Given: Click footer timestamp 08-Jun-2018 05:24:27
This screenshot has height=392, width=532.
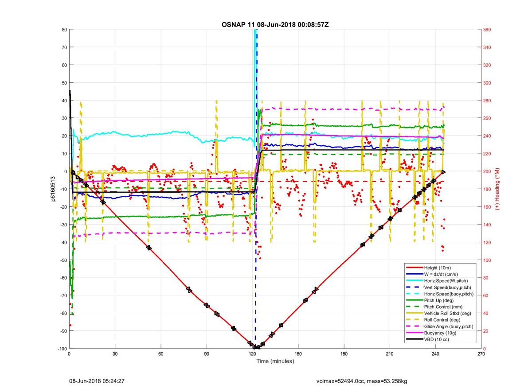Looking at the screenshot, I should (96, 380).
